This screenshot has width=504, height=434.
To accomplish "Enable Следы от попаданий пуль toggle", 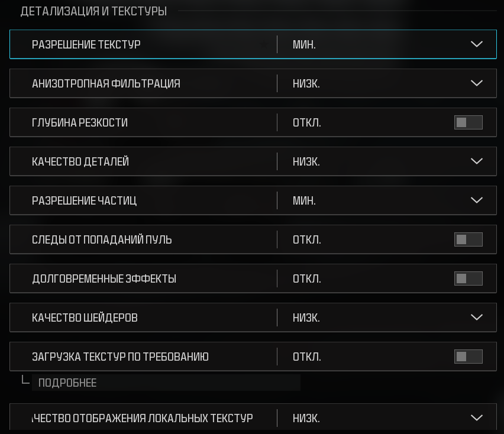I will (468, 239).
